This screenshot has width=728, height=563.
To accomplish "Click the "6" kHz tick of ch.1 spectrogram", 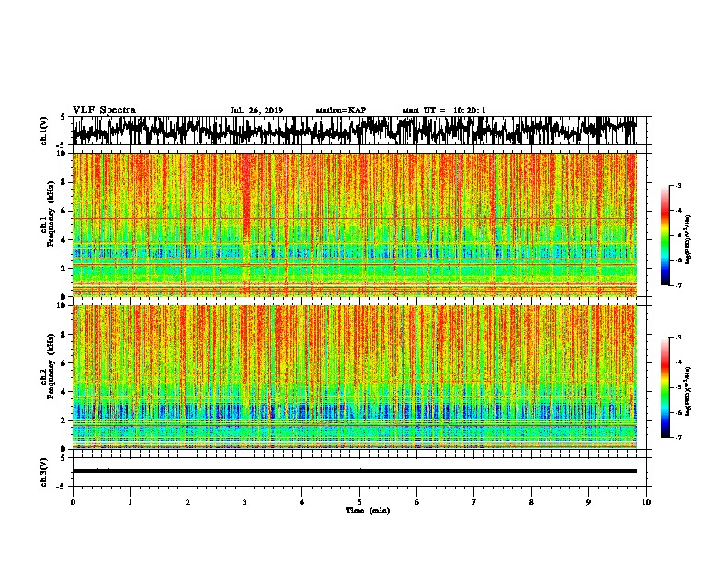I will click(64, 211).
